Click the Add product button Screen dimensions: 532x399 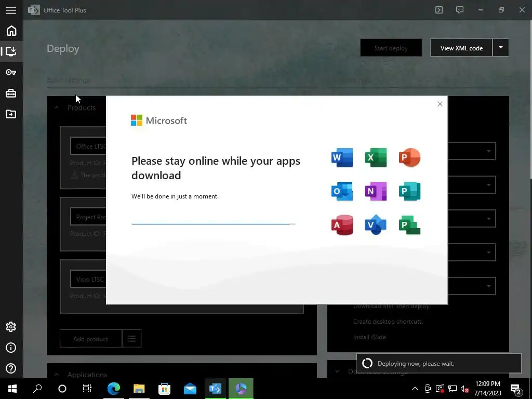coord(90,339)
